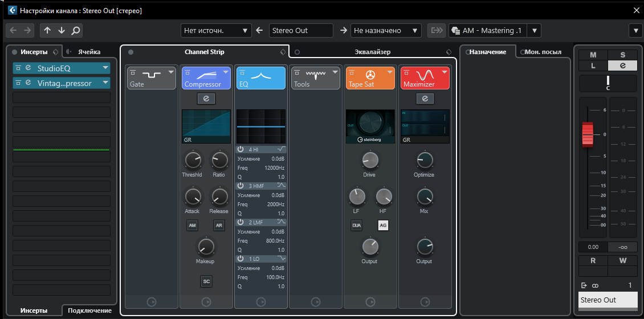Expand the Maximizer module dropdown arrow
Image resolution: width=644 pixels, height=319 pixels.
445,72
